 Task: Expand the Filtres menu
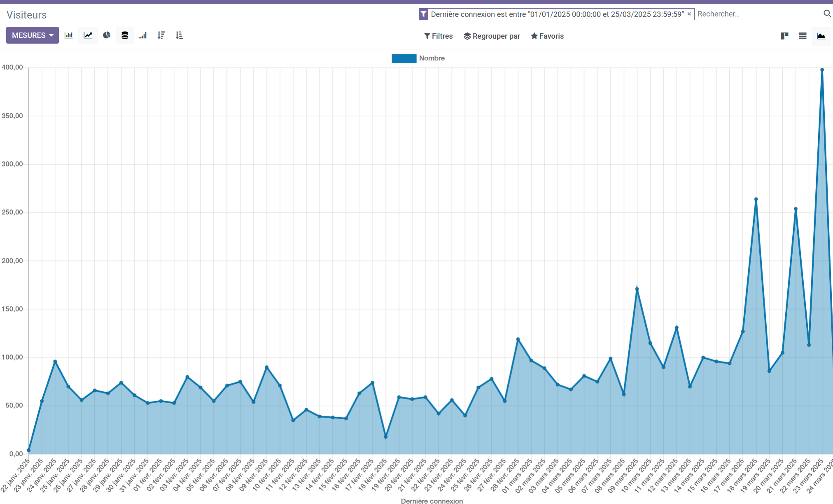[x=439, y=36]
